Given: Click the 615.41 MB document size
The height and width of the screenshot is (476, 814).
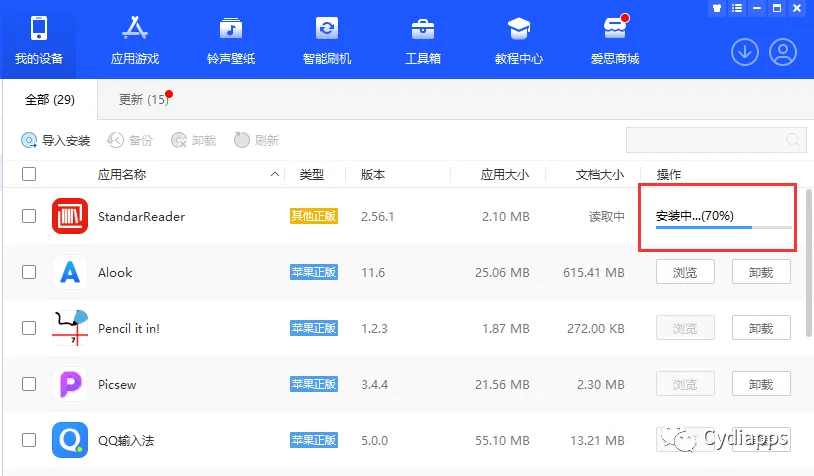Looking at the screenshot, I should [593, 273].
